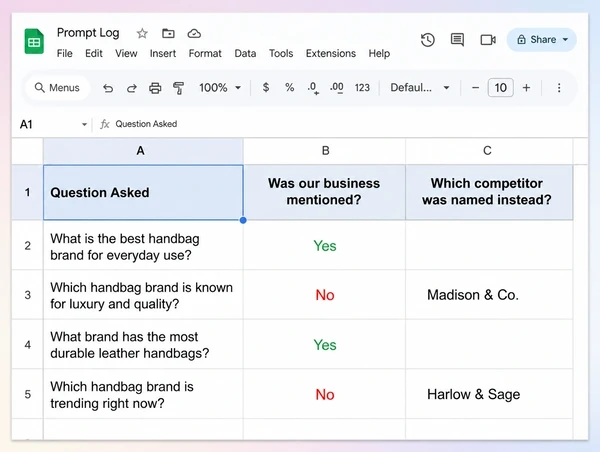Click 'trending right now' question cell
The image size is (600, 452).
(x=143, y=394)
